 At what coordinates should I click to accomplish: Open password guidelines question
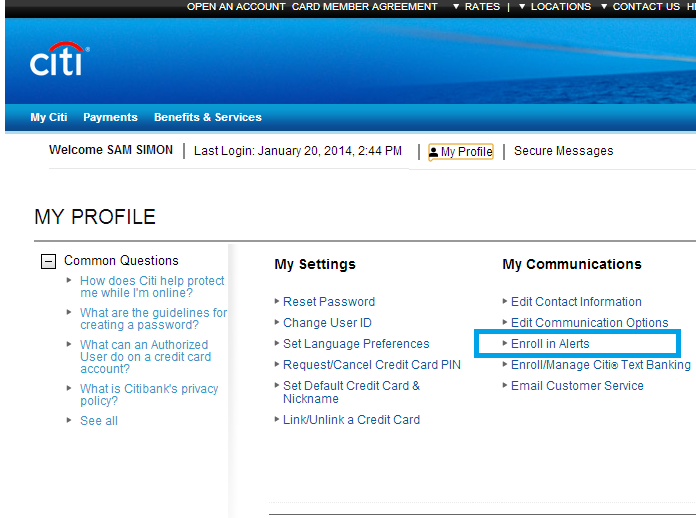point(154,319)
